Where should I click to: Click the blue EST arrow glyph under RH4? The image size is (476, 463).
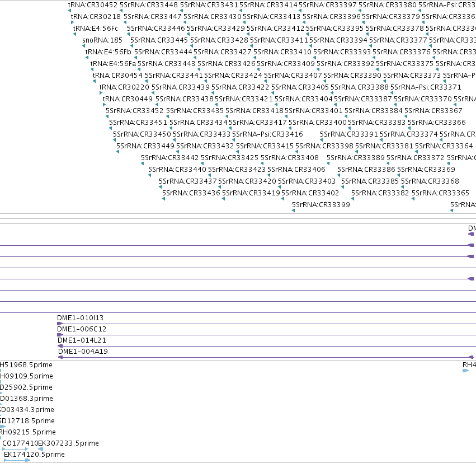click(x=466, y=371)
